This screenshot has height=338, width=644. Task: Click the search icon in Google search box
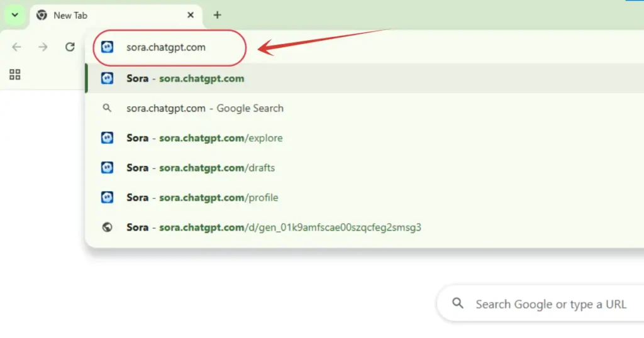[458, 304]
